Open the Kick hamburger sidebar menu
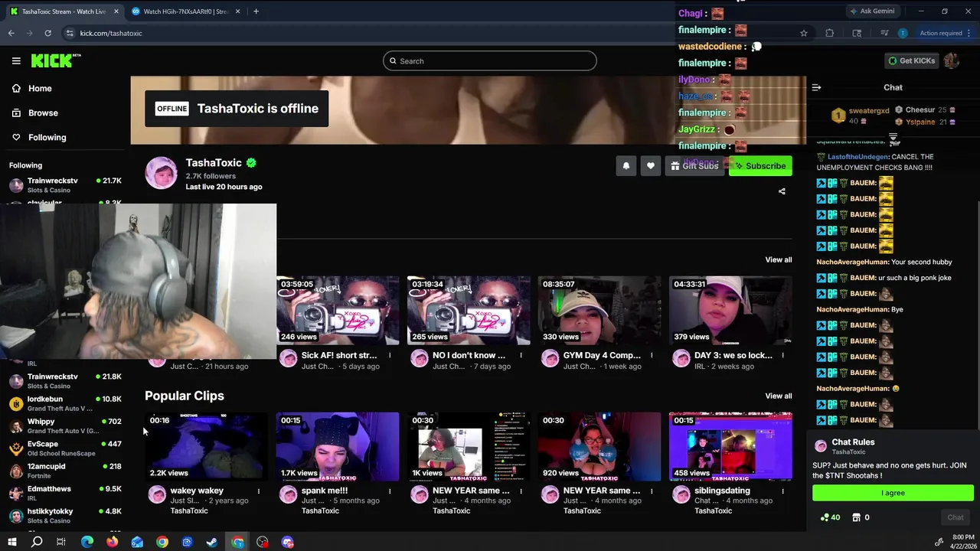Screen dimensions: 980x551 click(16, 60)
